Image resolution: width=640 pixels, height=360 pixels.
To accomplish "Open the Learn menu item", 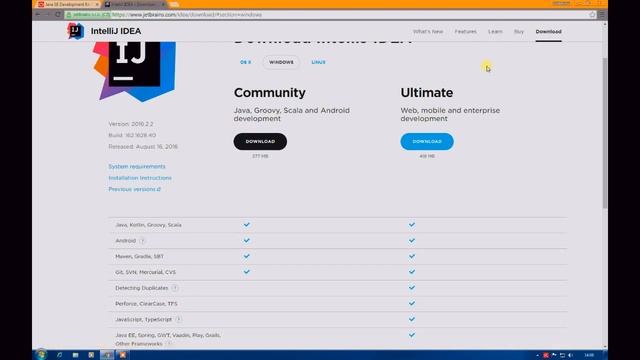I will (495, 31).
